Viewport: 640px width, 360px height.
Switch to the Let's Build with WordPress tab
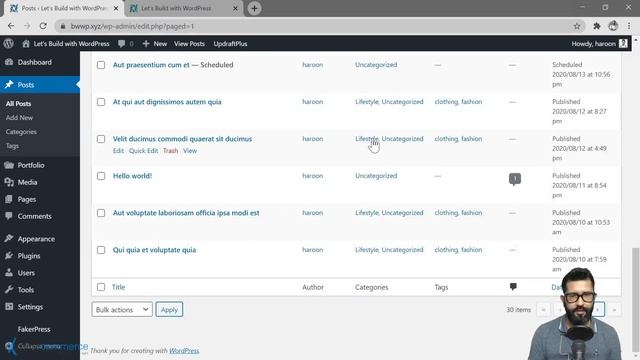click(x=183, y=8)
